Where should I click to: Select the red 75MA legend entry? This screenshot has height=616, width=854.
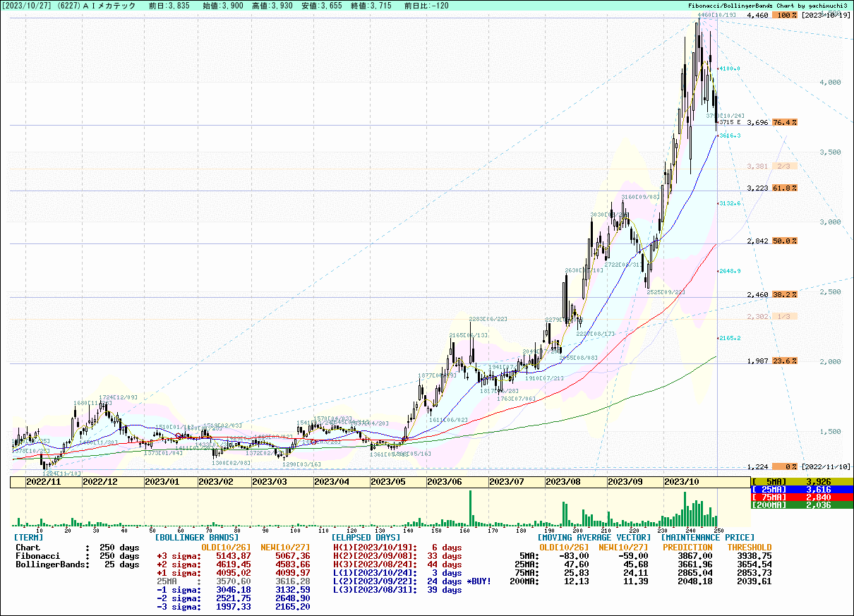click(x=801, y=496)
